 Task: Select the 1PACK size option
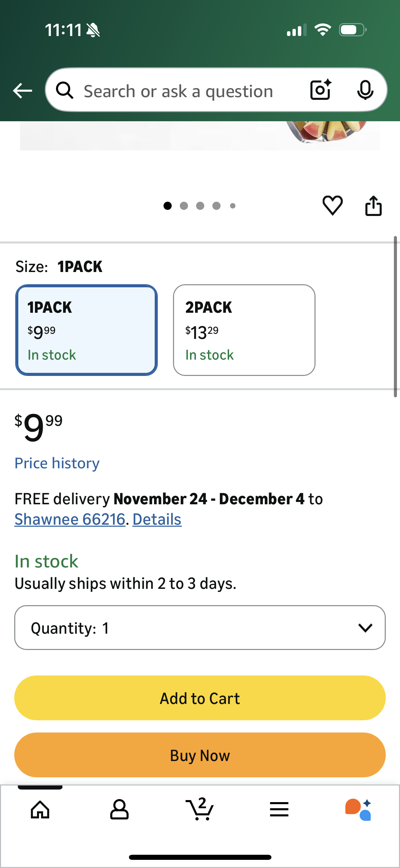[87, 330]
